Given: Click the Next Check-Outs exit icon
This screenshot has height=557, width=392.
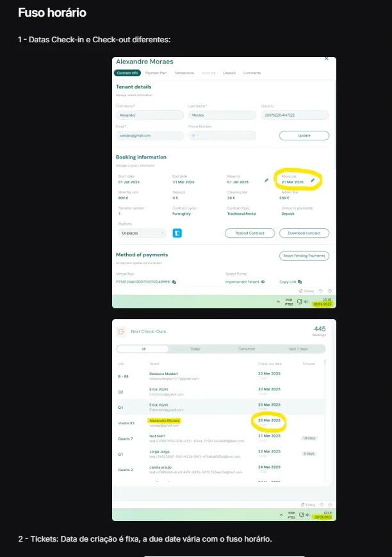Looking at the screenshot, I should (120, 331).
